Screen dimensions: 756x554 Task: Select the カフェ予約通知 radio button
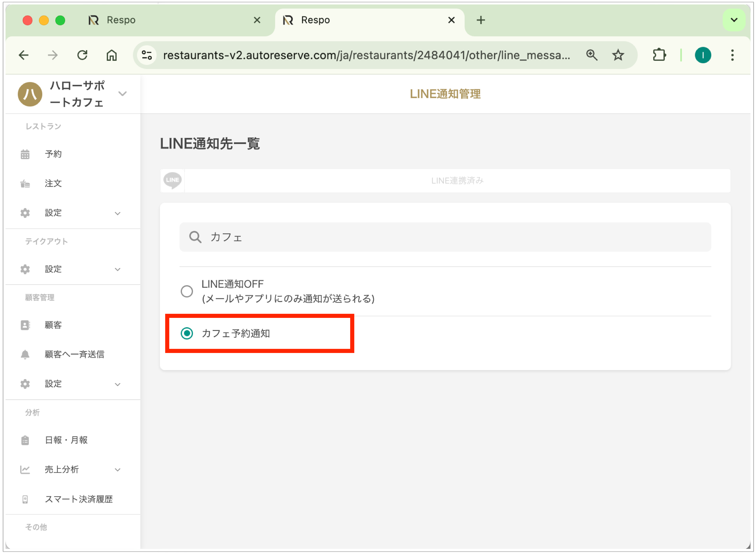(x=187, y=333)
